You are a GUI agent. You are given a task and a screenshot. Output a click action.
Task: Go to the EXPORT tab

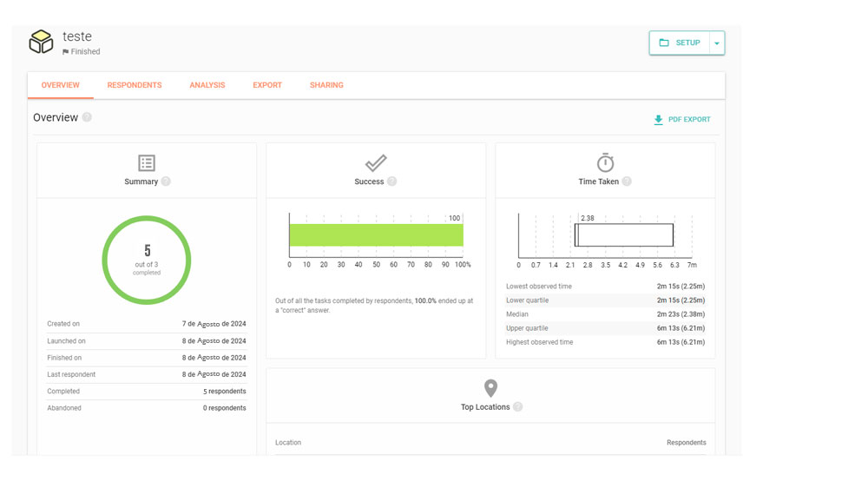[x=267, y=85]
